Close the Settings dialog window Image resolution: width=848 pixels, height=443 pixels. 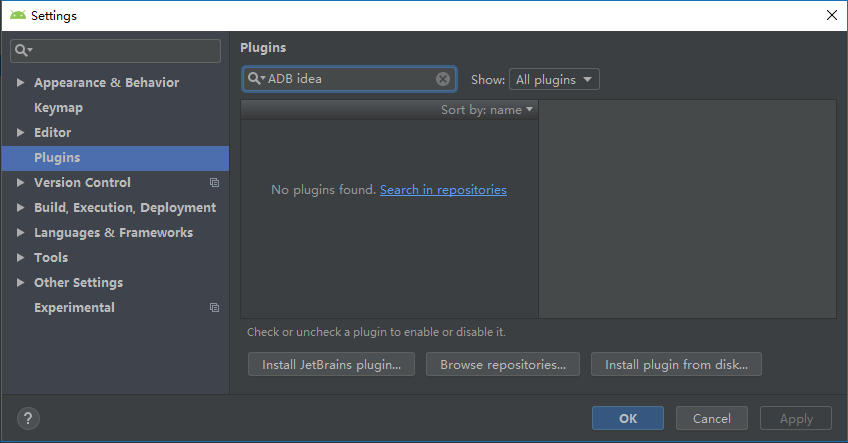tap(831, 15)
